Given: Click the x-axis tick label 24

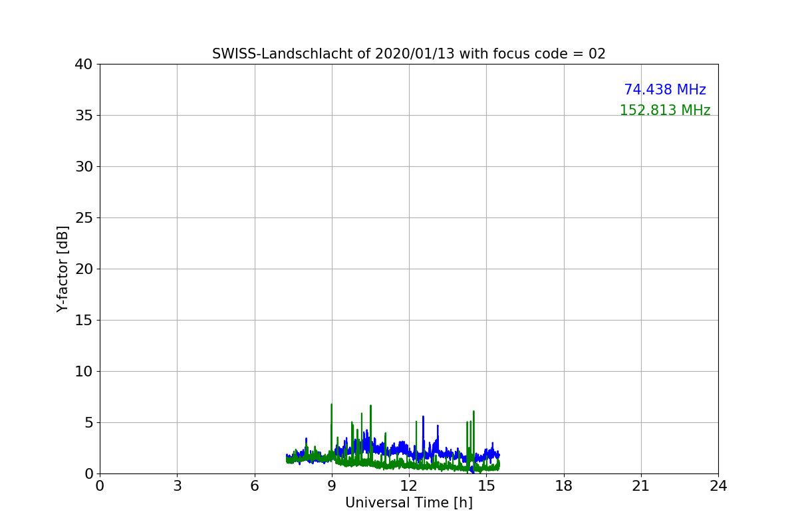Looking at the screenshot, I should (718, 486).
